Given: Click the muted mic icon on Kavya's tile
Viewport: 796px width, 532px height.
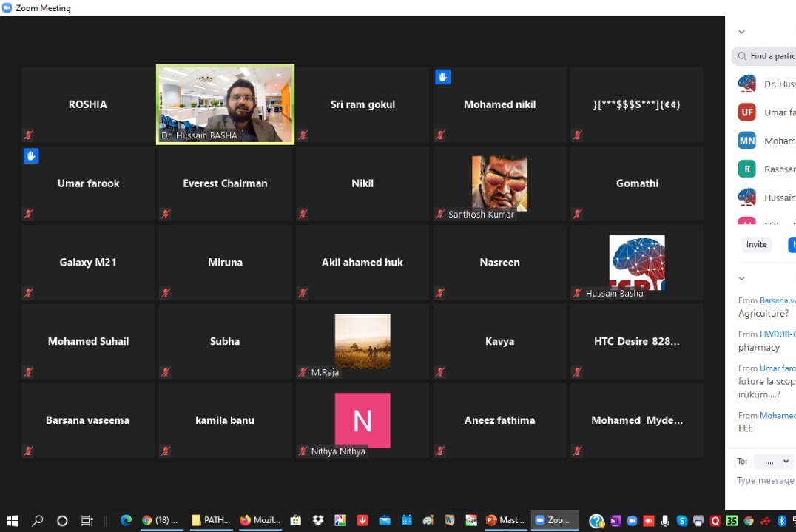Looking at the screenshot, I should click(x=440, y=372).
